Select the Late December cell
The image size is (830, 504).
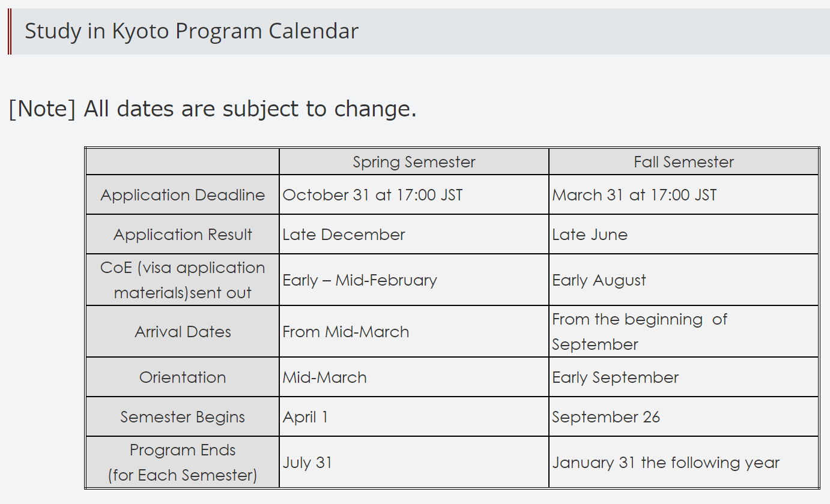[414, 235]
